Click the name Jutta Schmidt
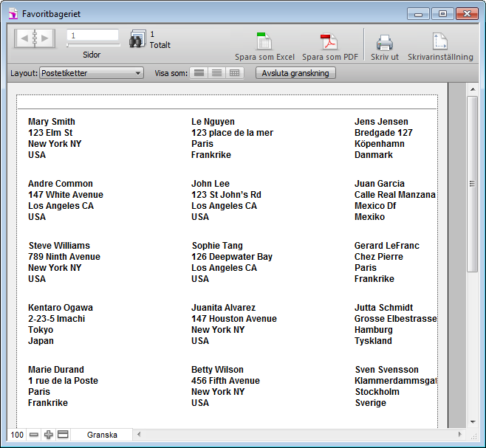The height and width of the screenshot is (448, 486). (x=384, y=307)
